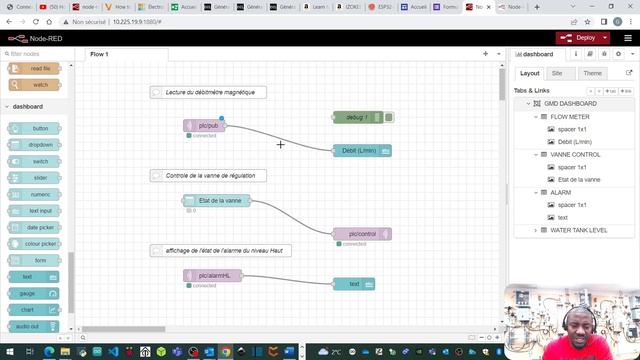This screenshot has height=360, width=640.
Task: Open the sidebar configuration nodes gear icon
Action: 618,54
